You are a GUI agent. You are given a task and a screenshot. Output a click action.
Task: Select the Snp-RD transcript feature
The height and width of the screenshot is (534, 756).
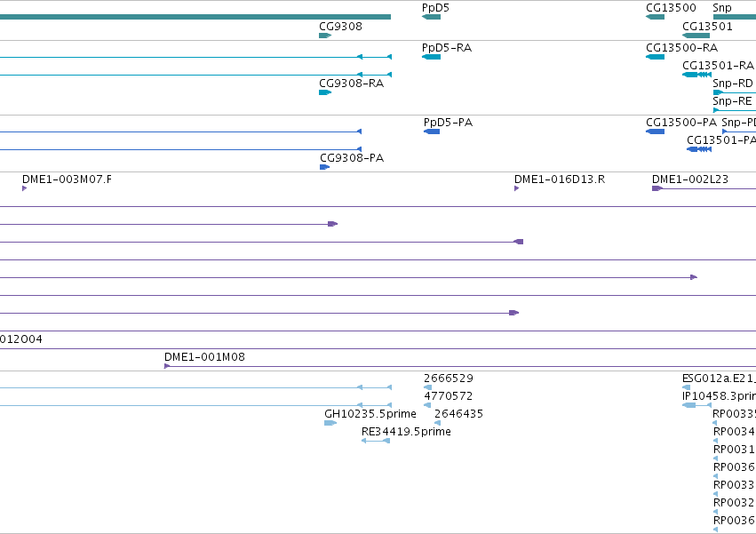coord(735,92)
